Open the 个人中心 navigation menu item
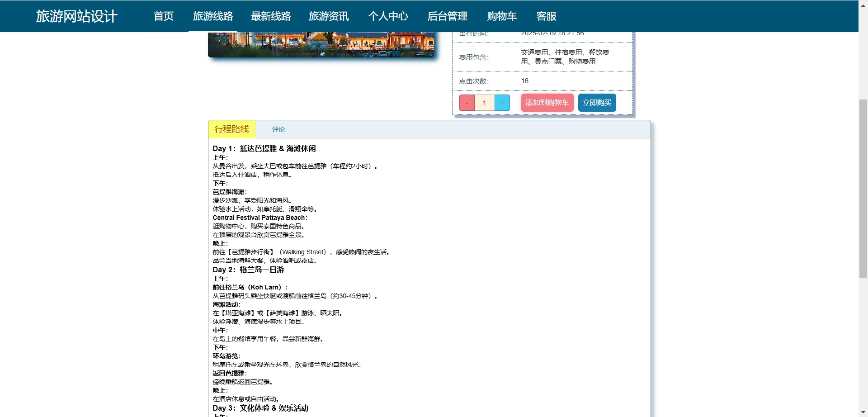868x417 pixels. pyautogui.click(x=388, y=16)
